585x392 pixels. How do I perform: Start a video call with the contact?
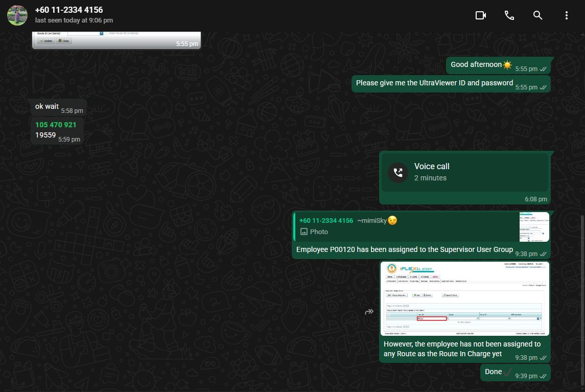pyautogui.click(x=481, y=15)
